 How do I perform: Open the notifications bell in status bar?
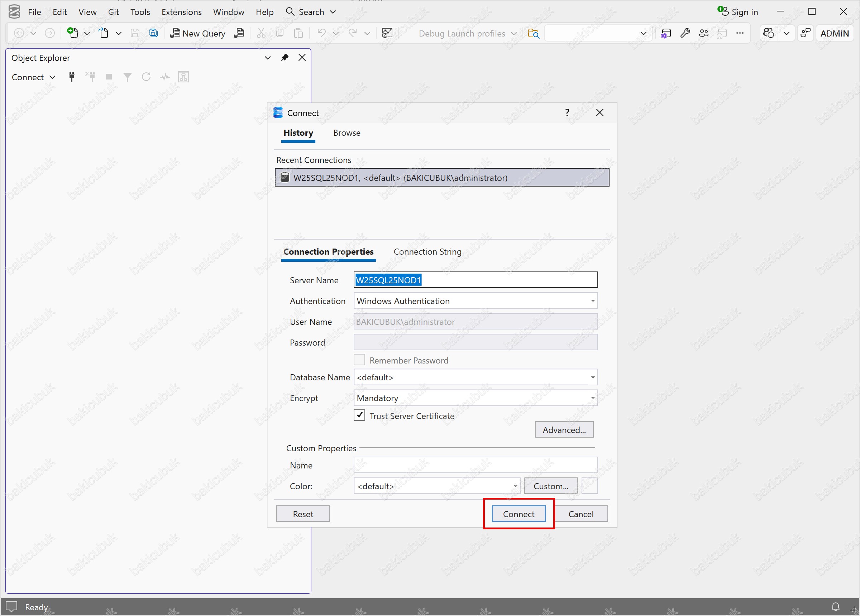(x=835, y=607)
